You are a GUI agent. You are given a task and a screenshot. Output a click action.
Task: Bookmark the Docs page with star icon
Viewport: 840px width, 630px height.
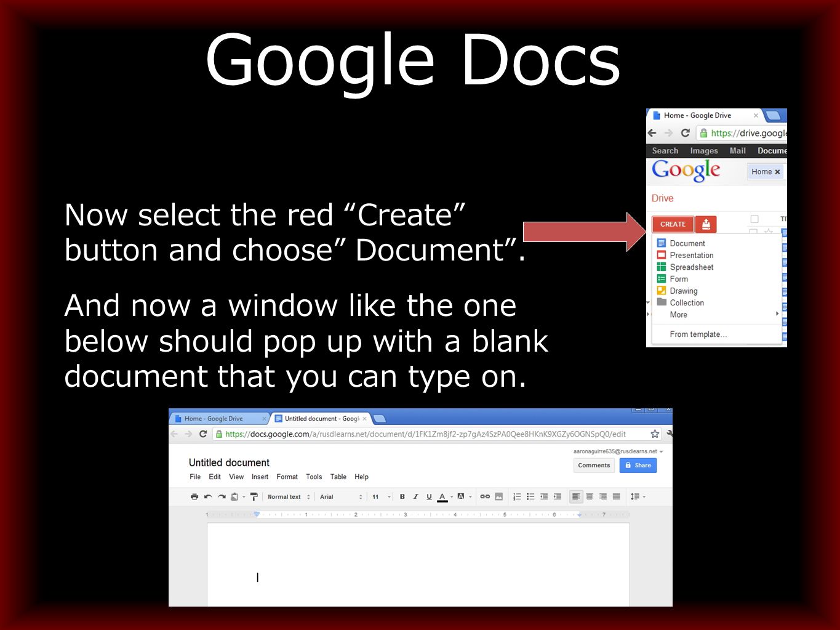tap(655, 434)
